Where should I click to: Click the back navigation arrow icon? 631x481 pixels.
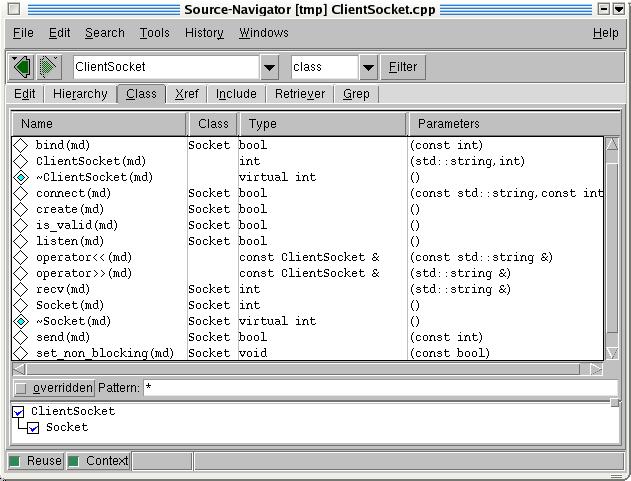(x=21, y=67)
